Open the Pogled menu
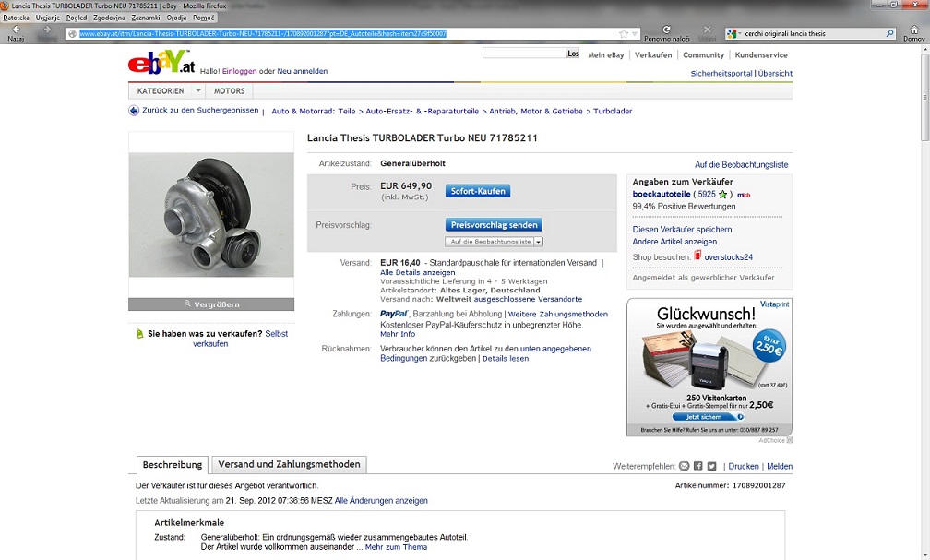 77,18
